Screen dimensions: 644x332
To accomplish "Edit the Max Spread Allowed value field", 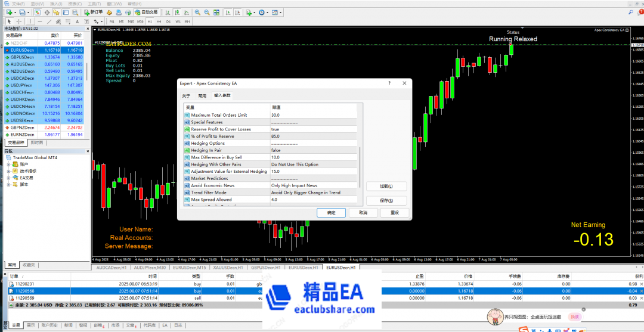I will click(x=313, y=200).
